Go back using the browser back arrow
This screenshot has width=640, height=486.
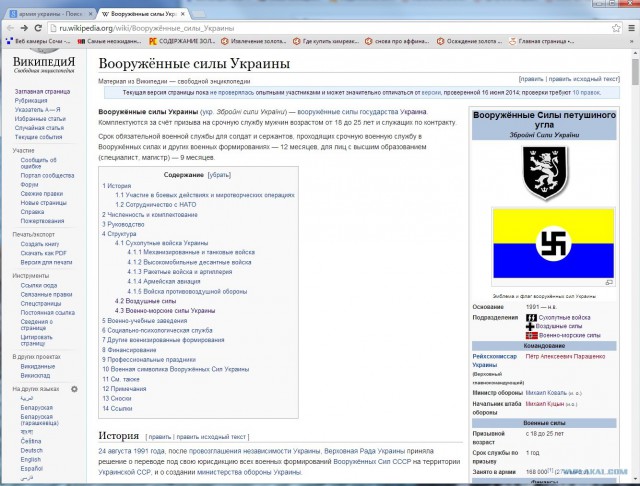[10, 28]
